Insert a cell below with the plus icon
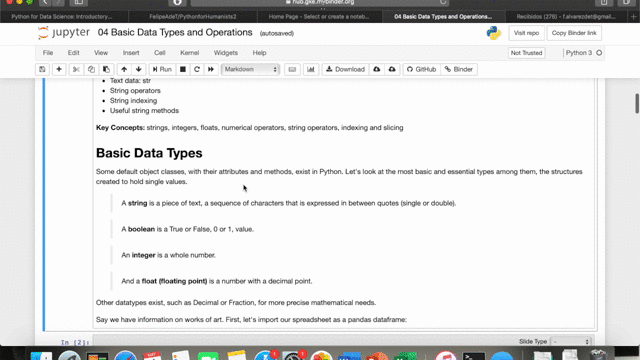This screenshot has height=360, width=640. point(59,69)
